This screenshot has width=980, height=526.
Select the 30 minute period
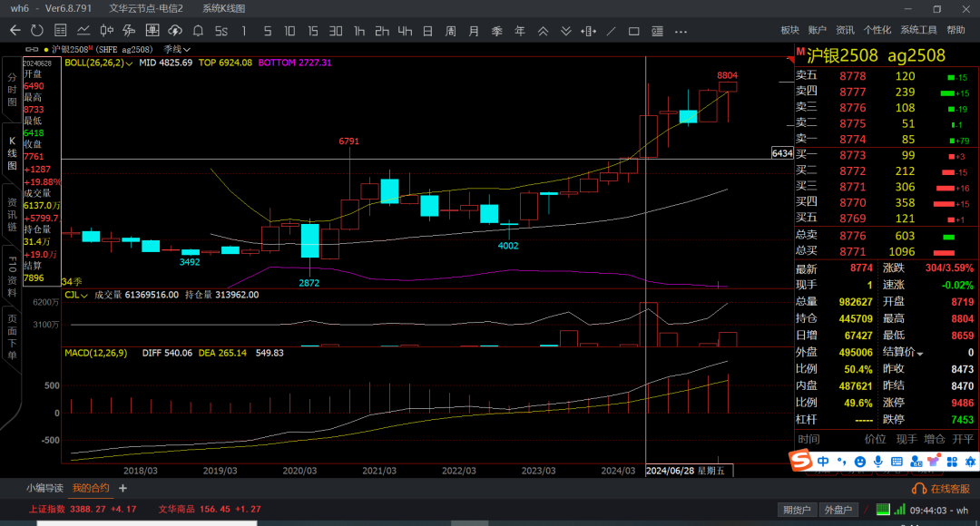[x=336, y=31]
